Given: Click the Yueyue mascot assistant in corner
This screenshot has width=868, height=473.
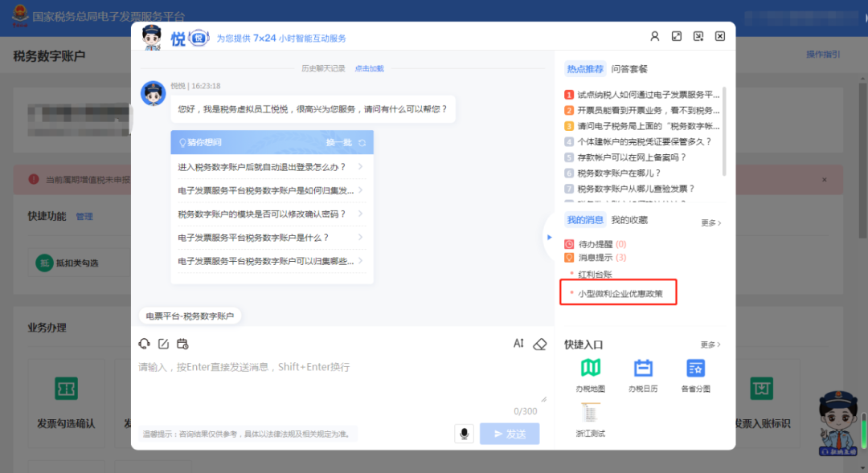Looking at the screenshot, I should coord(837,423).
